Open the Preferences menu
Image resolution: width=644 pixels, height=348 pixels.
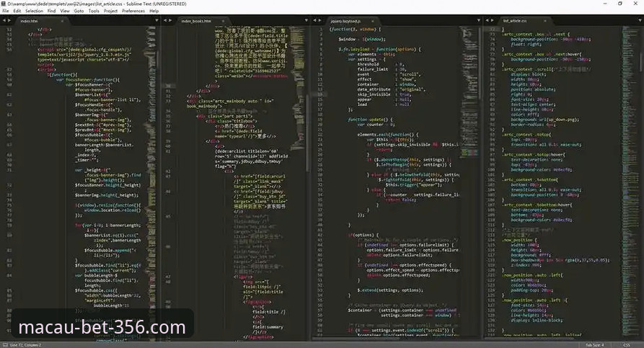click(x=133, y=11)
